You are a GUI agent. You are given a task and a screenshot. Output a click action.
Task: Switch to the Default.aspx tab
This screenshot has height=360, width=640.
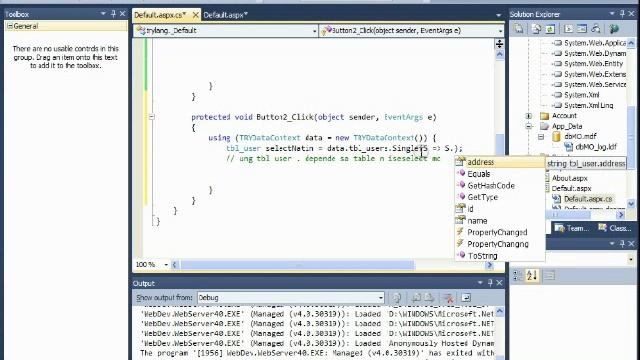point(225,15)
